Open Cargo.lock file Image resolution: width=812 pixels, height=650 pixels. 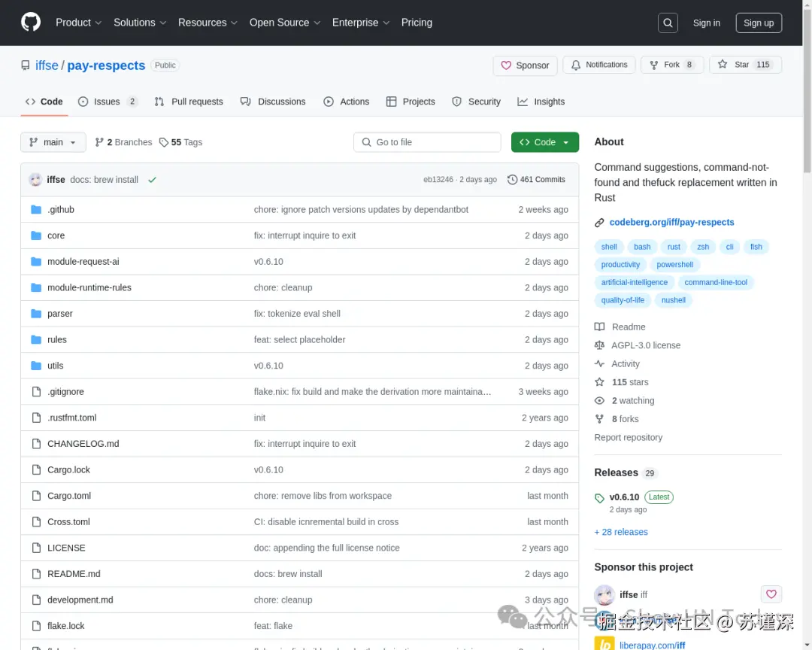(x=68, y=469)
